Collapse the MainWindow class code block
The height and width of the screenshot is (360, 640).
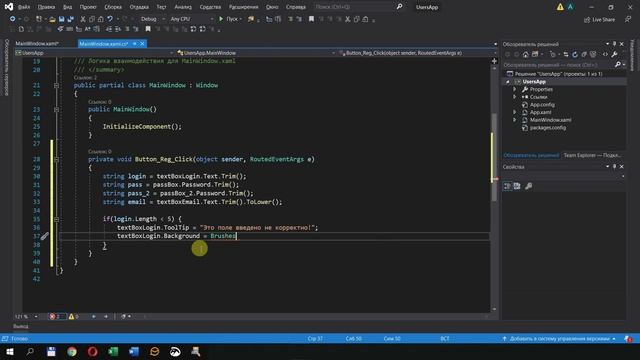56,85
